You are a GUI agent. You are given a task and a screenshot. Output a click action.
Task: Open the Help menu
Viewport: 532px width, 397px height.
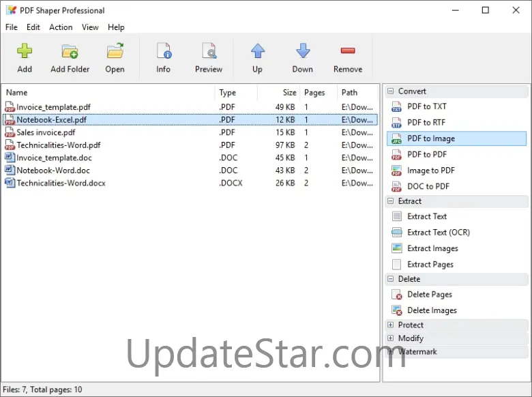(x=116, y=27)
